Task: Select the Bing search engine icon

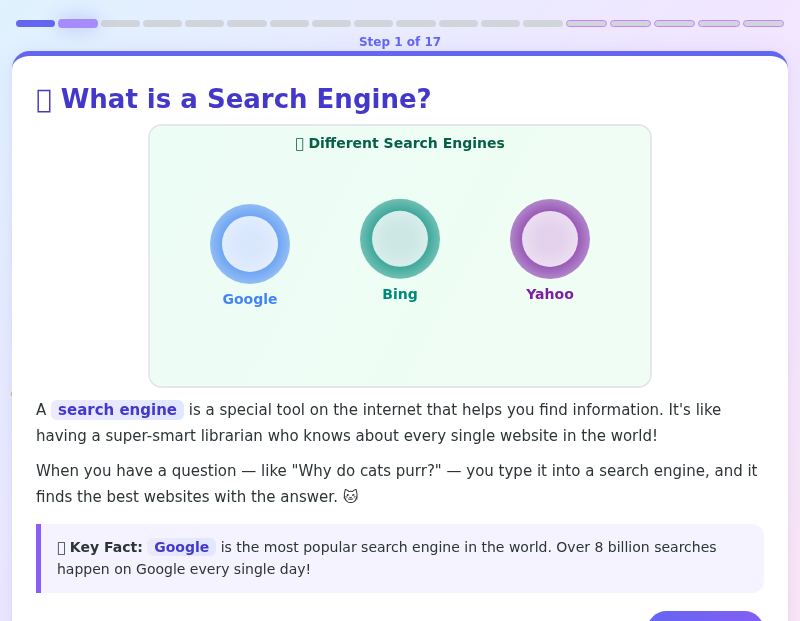Action: click(400, 238)
